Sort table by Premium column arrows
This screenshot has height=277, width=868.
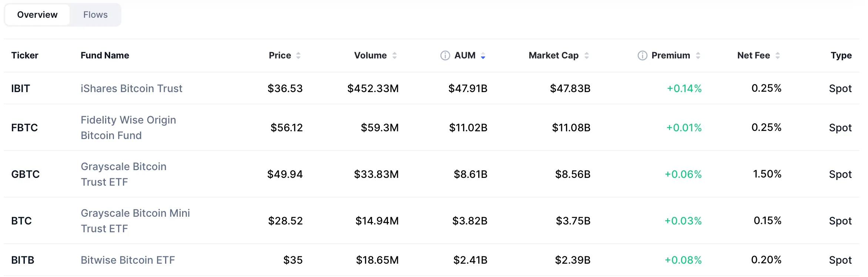coord(698,55)
